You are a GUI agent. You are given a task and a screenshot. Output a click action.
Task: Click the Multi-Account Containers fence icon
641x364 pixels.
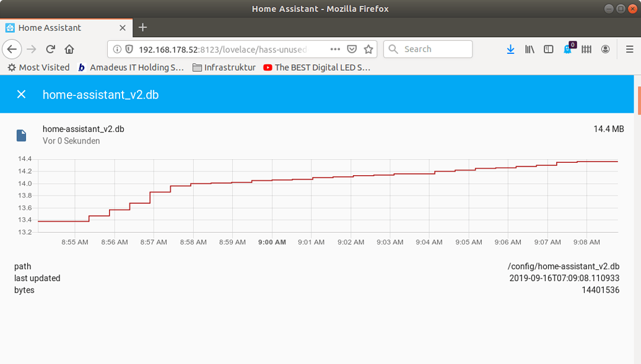click(586, 49)
